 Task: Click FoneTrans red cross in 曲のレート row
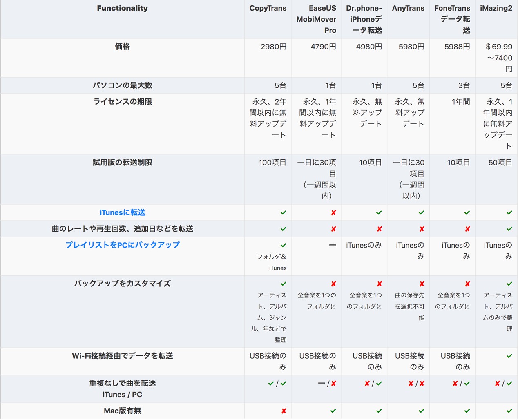[x=467, y=229]
